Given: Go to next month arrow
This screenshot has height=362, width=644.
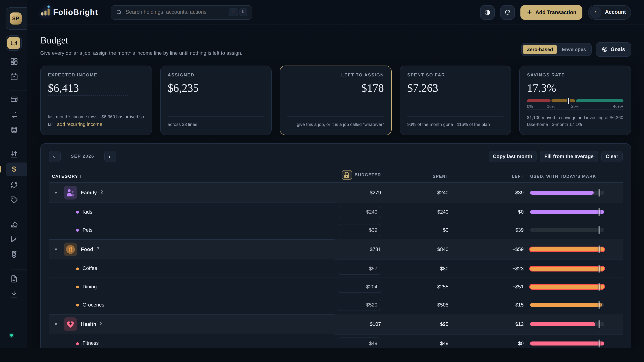Looking at the screenshot, I should pyautogui.click(x=110, y=156).
